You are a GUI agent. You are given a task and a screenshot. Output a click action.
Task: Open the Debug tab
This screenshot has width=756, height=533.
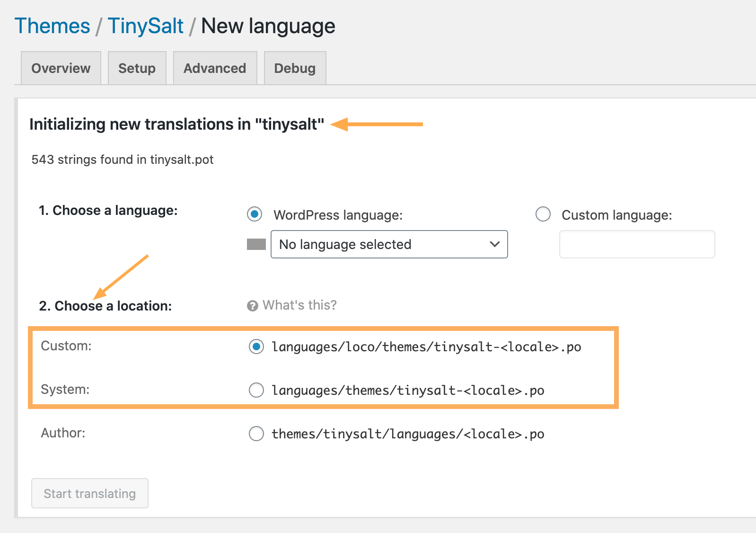click(295, 68)
